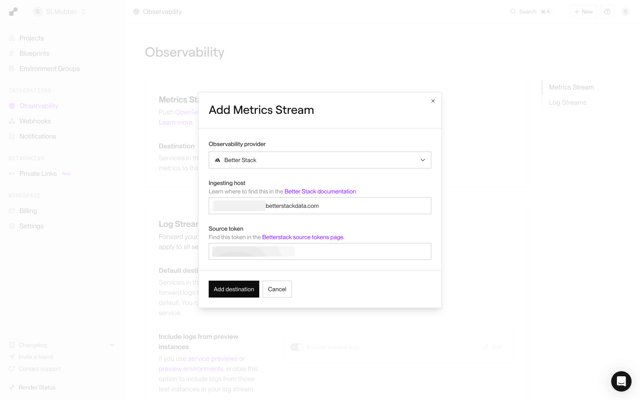Open the help question mark icon
Viewport: 640px width, 400px height.
pyautogui.click(x=607, y=12)
